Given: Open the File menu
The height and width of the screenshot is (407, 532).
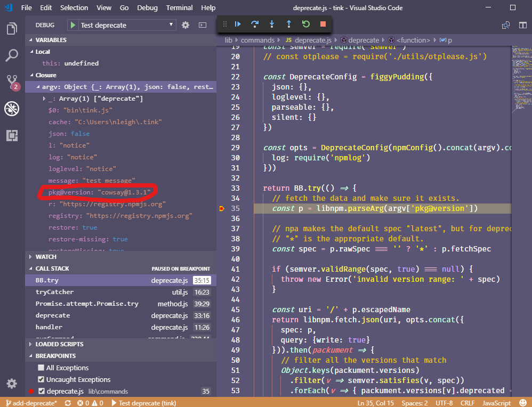Looking at the screenshot, I should (27, 7).
